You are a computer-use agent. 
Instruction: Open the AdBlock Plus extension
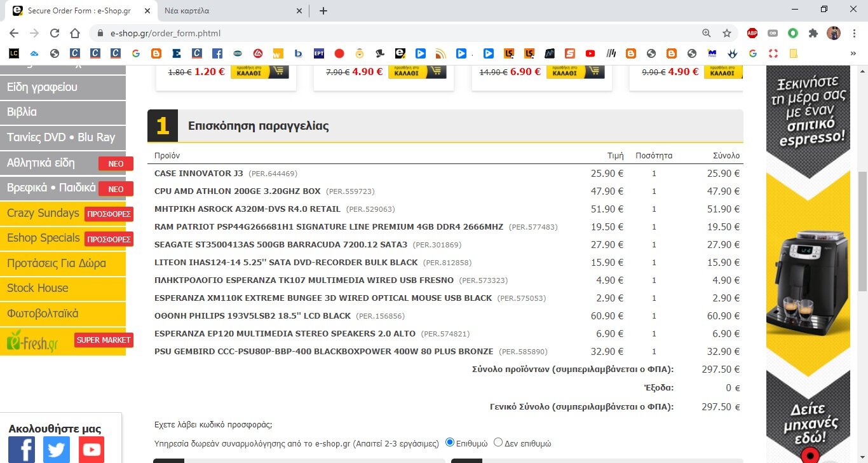(752, 33)
